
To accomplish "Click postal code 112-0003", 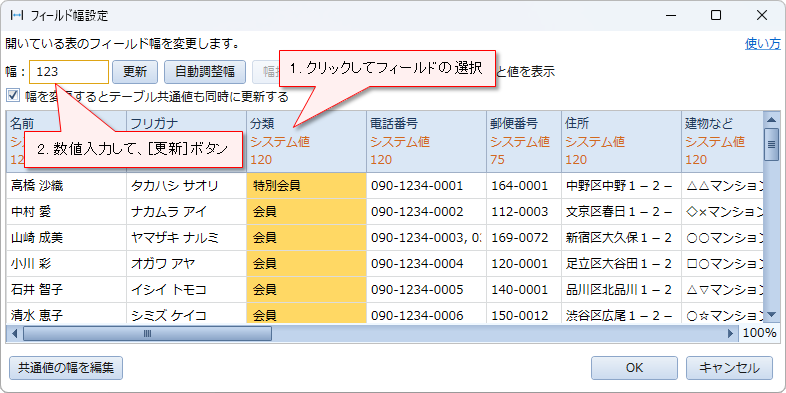I will point(523,212).
